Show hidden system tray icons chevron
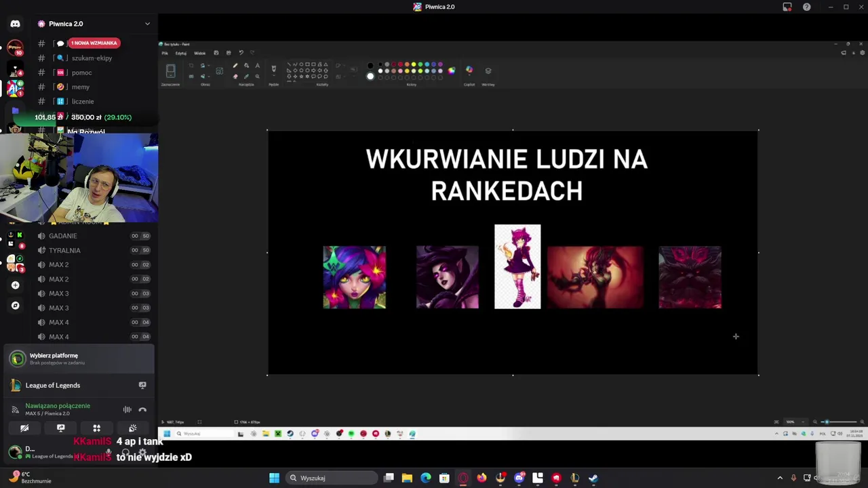The height and width of the screenshot is (488, 868). pyautogui.click(x=780, y=478)
